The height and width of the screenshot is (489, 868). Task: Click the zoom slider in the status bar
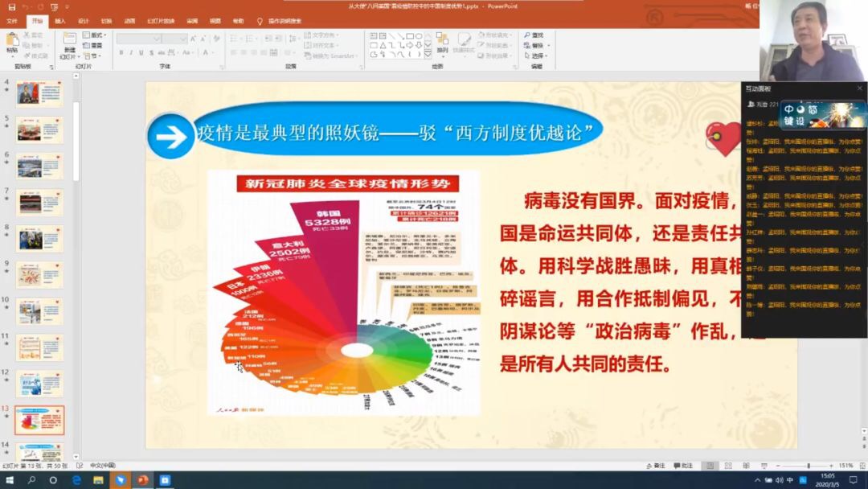pyautogui.click(x=808, y=466)
